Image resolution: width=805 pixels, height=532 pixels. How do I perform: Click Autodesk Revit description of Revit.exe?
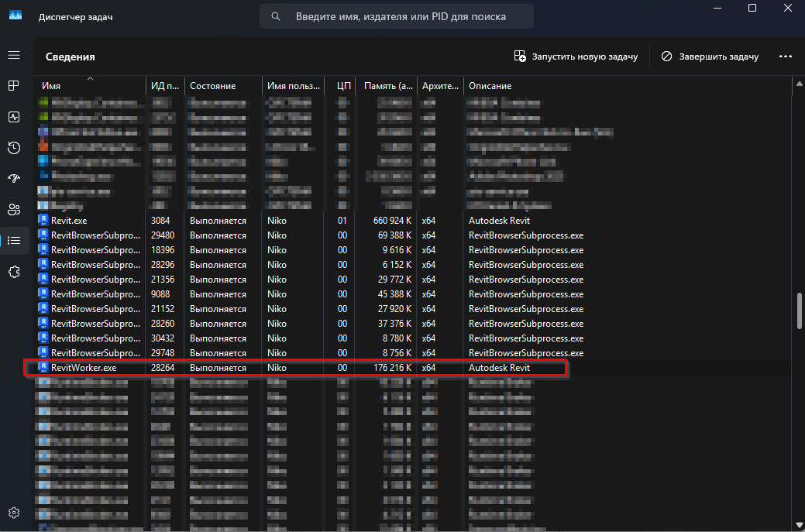(499, 221)
